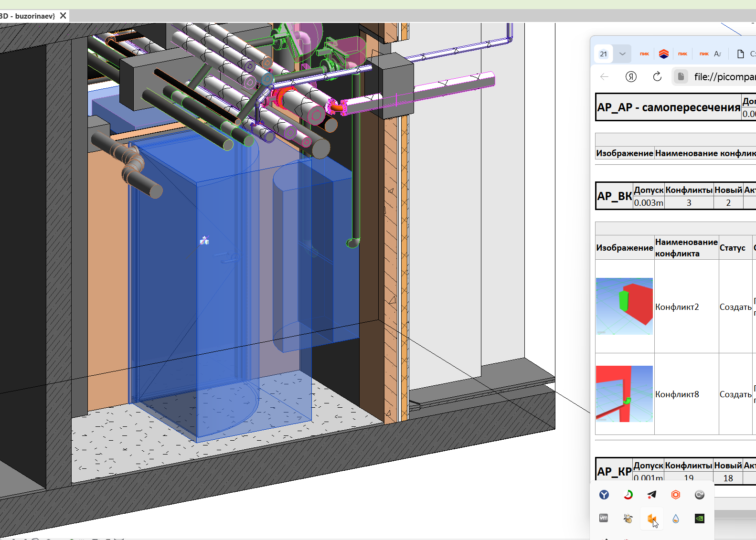Switch to the red chevron logo tab

pos(663,54)
